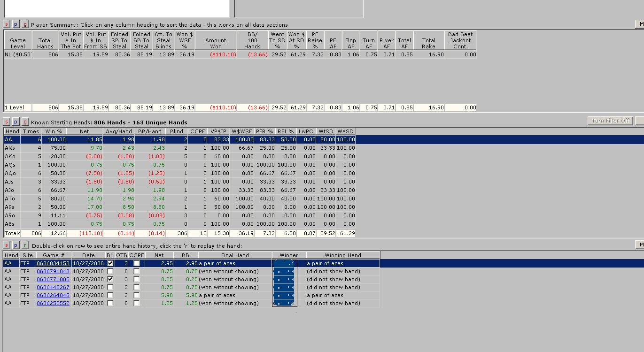Click the 'g' icon beside Known Starting Hands
Screen dimensions: 644x352
point(25,122)
